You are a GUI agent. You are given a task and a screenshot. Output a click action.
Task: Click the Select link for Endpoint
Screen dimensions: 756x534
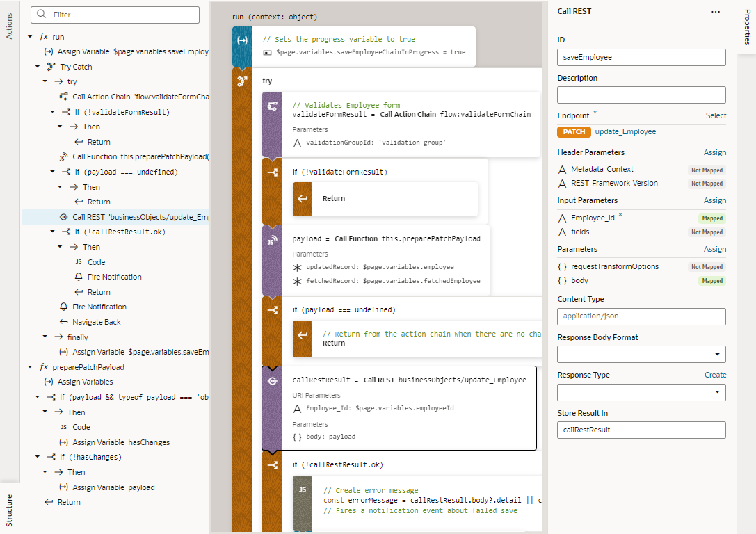click(x=716, y=115)
